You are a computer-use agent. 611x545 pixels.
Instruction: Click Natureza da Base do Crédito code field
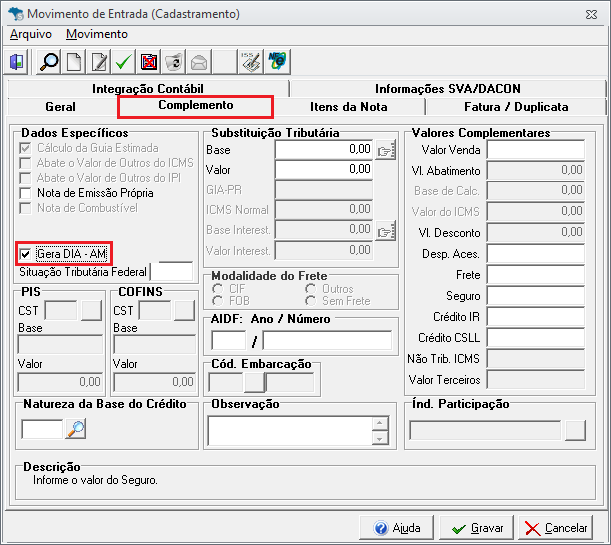[42, 429]
